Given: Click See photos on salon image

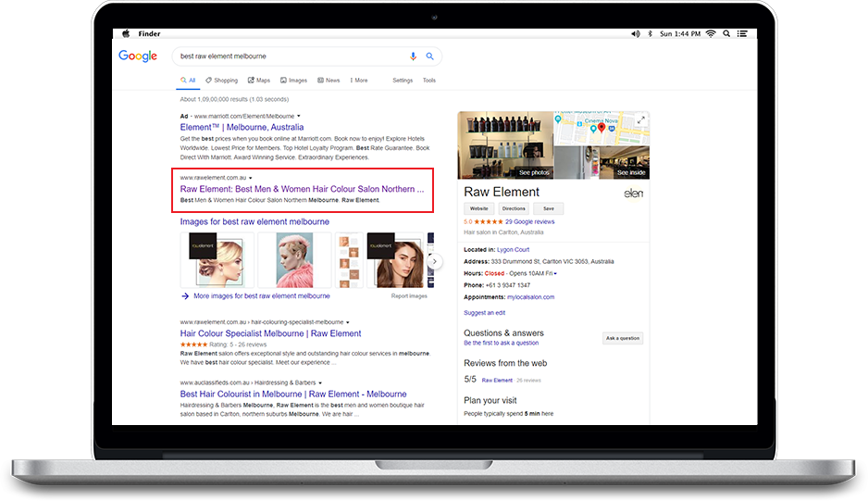Looking at the screenshot, I should 534,172.
